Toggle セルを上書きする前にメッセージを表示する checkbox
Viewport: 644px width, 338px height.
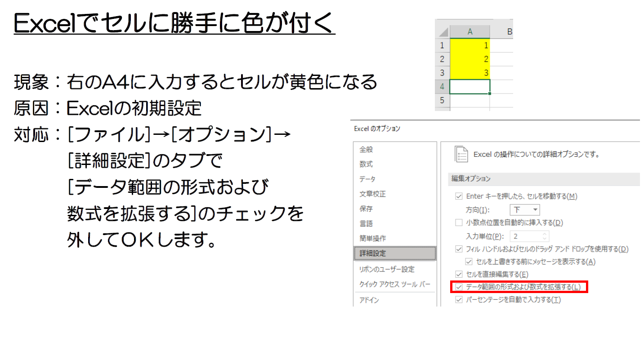pos(469,262)
